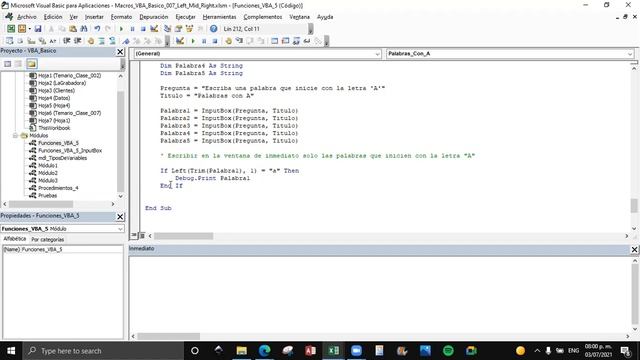Click the View Microsoft Excel icon
The image size is (640, 360).
point(11,29)
